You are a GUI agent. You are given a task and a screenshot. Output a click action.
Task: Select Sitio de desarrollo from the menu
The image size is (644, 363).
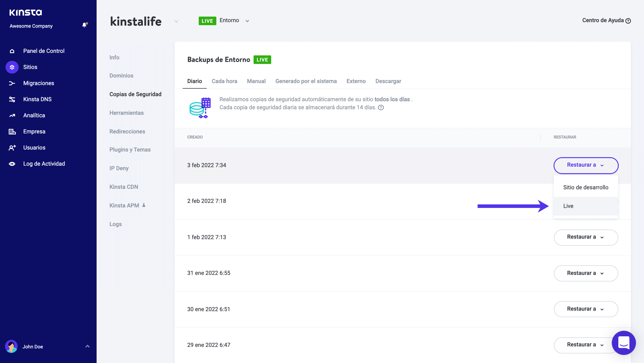click(x=585, y=187)
